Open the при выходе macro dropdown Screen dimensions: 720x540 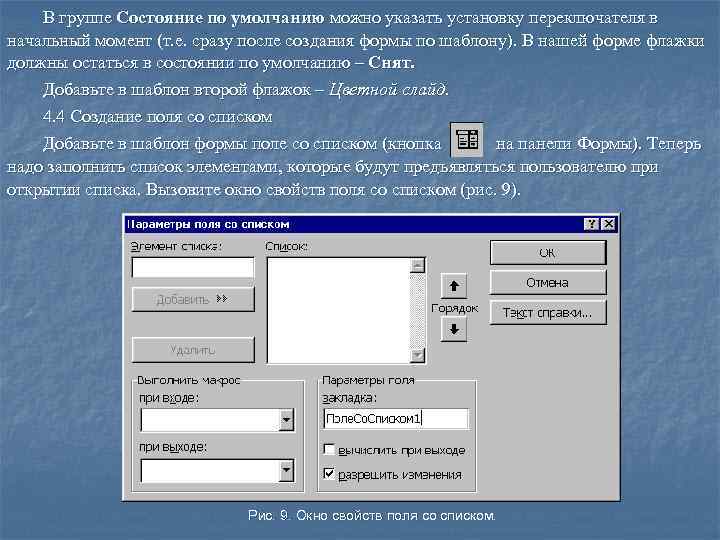pyautogui.click(x=286, y=470)
